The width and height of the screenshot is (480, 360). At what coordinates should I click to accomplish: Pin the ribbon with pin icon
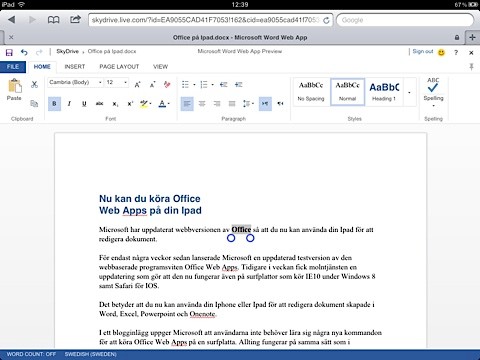[x=471, y=67]
